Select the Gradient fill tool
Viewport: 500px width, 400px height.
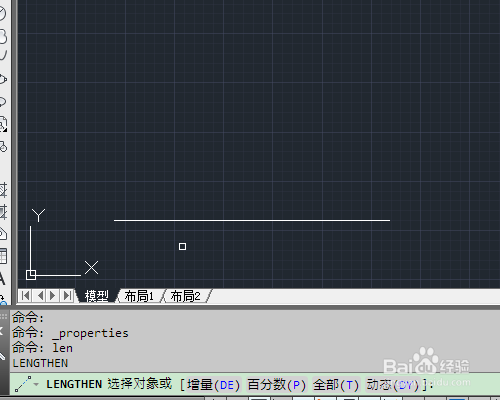[x=3, y=212]
